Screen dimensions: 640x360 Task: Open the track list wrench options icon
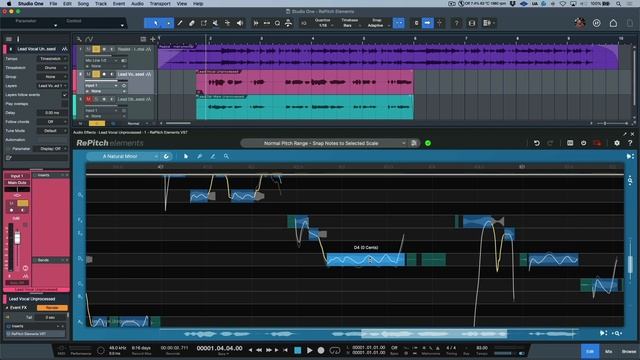click(79, 39)
